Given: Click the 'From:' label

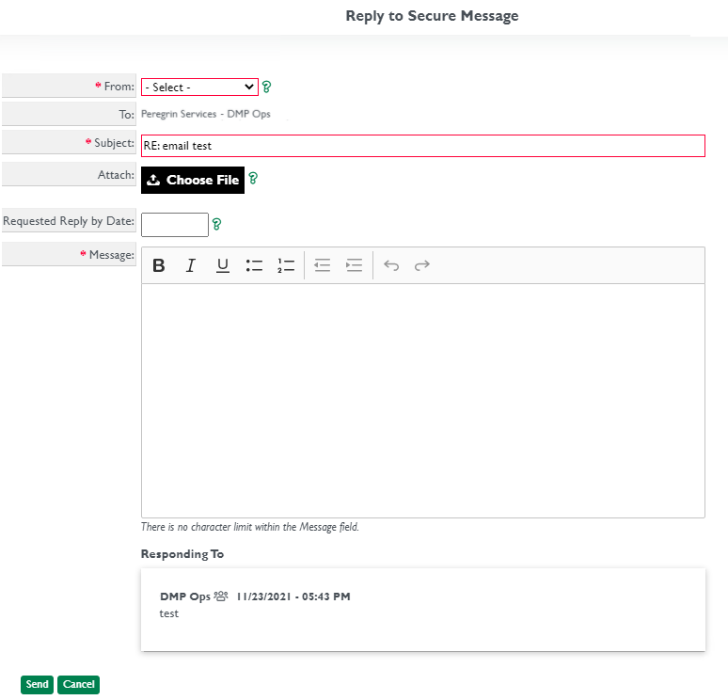Looking at the screenshot, I should [x=119, y=87].
